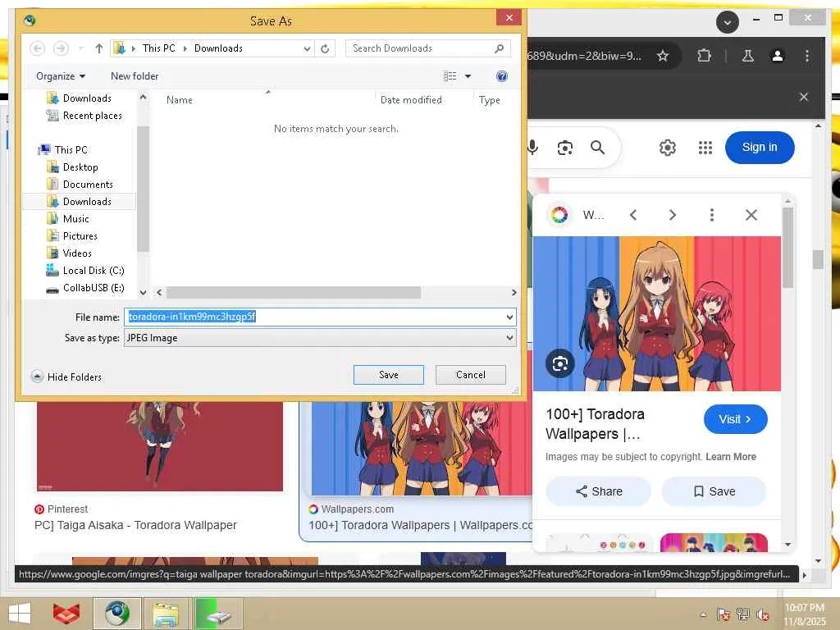Viewport: 840px width, 630px height.
Task: Cancel the Save As dialog
Action: (x=470, y=375)
